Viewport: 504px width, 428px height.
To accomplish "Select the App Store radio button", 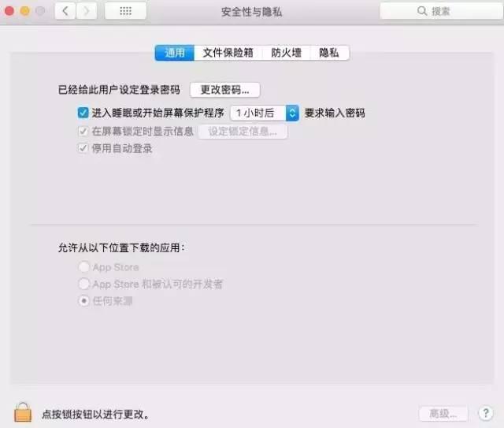I will (x=84, y=266).
